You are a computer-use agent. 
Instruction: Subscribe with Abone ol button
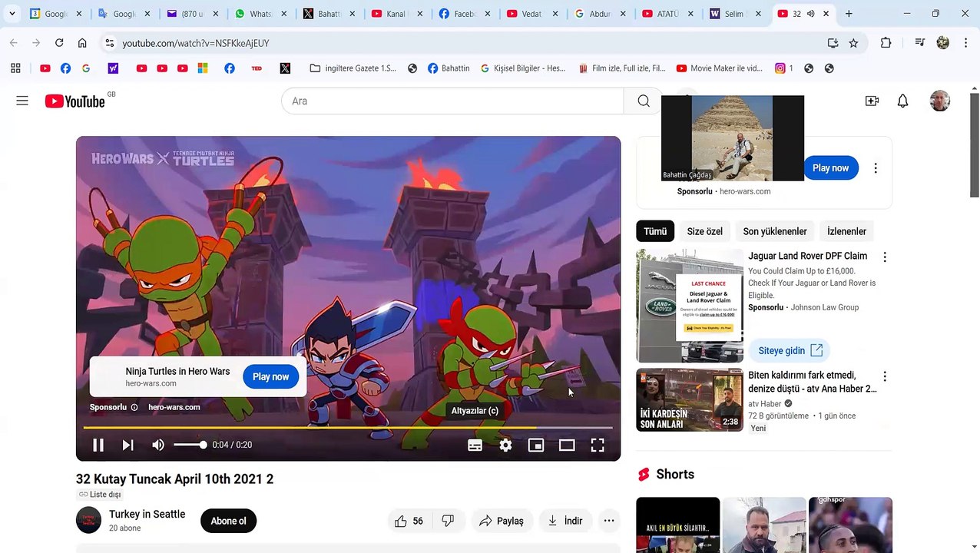[228, 521]
